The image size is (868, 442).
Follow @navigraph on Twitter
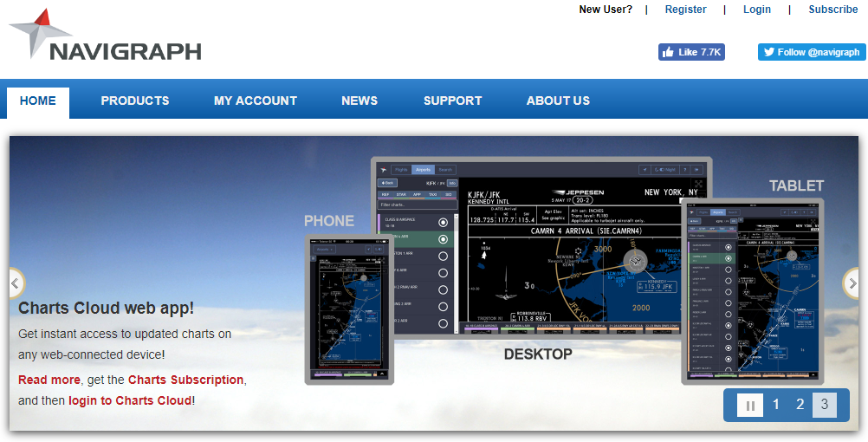coord(812,52)
